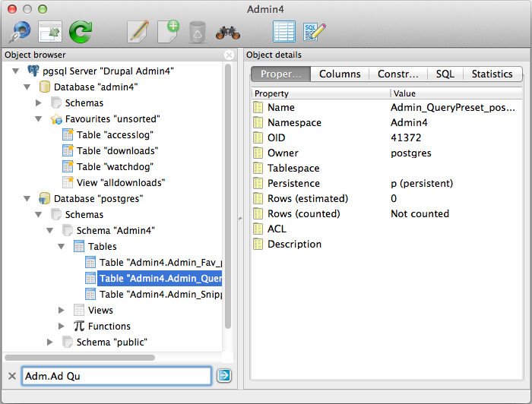Click the open window arrow toolbar icon

click(x=50, y=32)
